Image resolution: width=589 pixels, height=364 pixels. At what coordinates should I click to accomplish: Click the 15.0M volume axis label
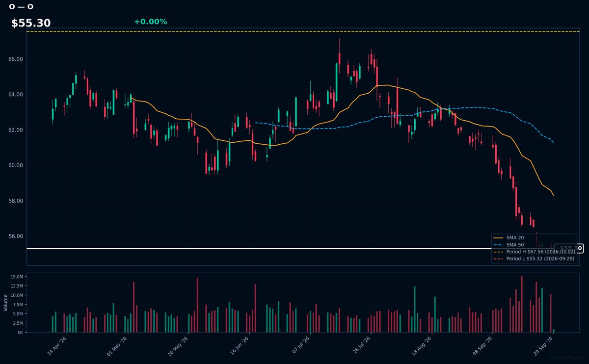[16, 277]
